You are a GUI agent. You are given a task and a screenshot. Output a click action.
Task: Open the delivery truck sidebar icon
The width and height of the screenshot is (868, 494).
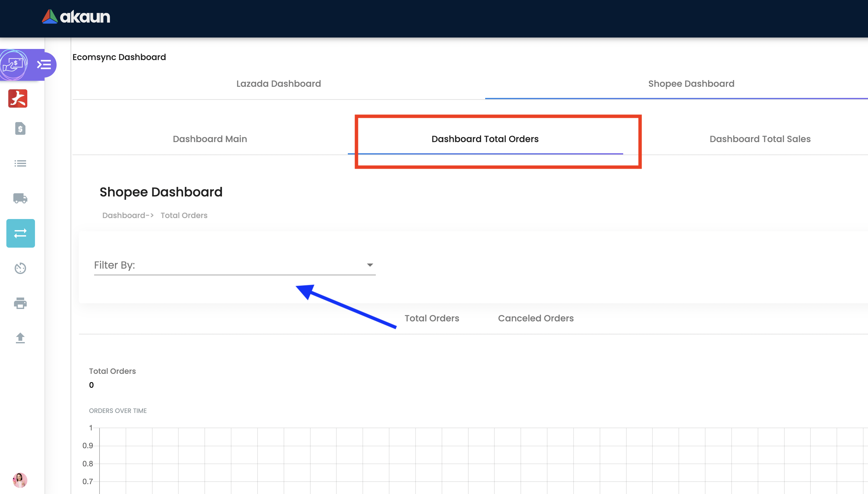(20, 198)
